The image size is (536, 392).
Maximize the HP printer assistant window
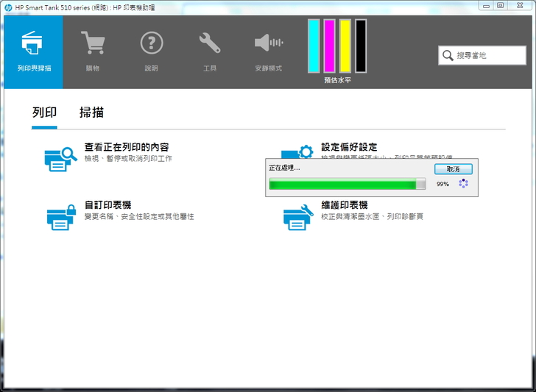click(x=501, y=5)
